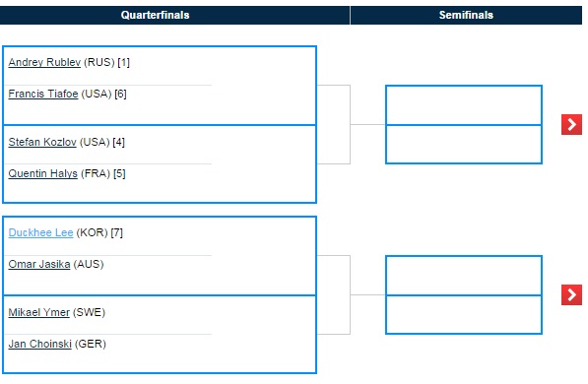Click the Semifinals column header
The image size is (588, 384).
(x=466, y=15)
